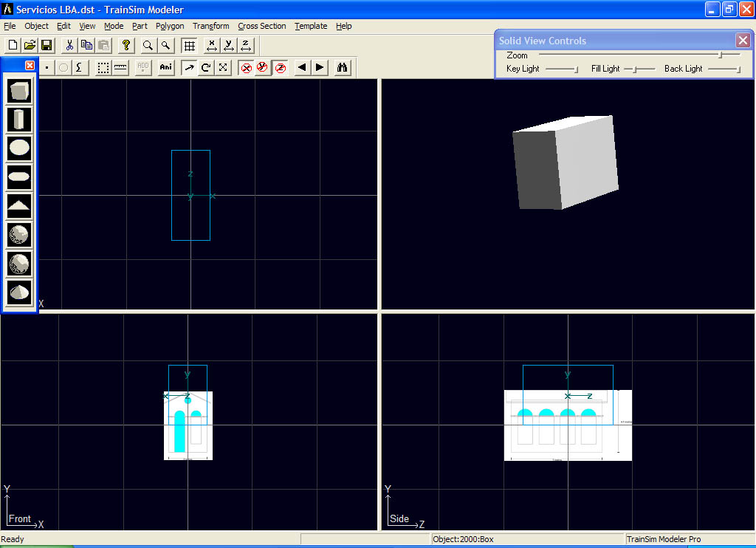Toggle the grid display button
This screenshot has height=548, width=756.
click(189, 45)
